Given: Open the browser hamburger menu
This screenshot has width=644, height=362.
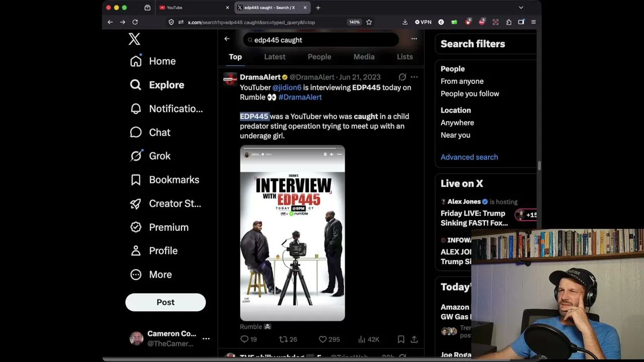Looking at the screenshot, I should pyautogui.click(x=533, y=22).
